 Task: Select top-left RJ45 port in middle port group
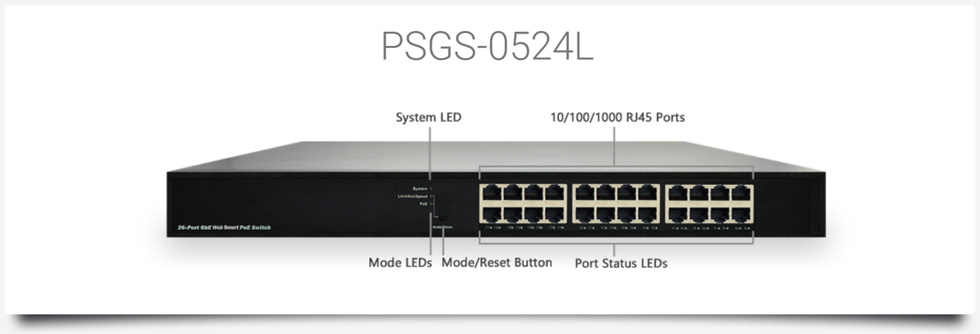pos(585,193)
